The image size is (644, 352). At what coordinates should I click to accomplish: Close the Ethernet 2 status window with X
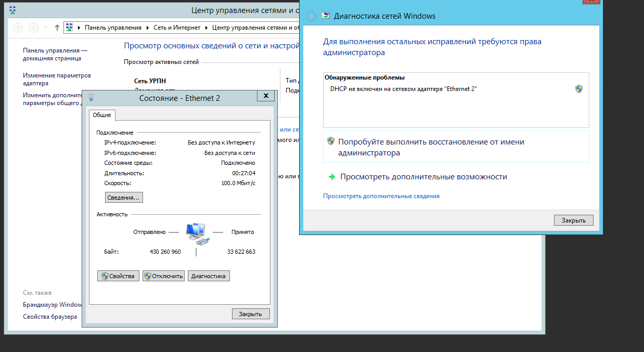pyautogui.click(x=266, y=96)
